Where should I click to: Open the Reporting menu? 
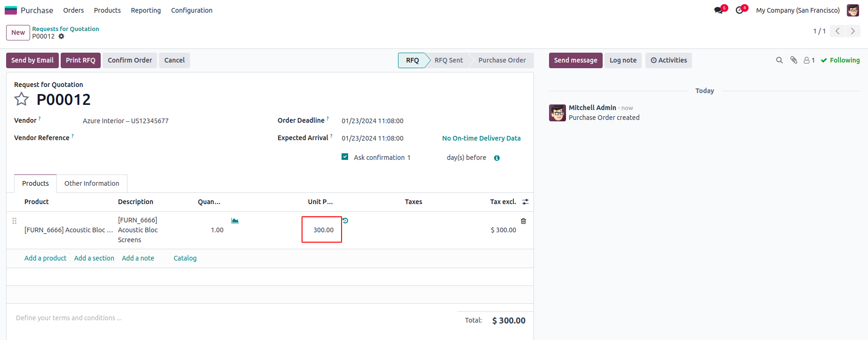pos(146,10)
